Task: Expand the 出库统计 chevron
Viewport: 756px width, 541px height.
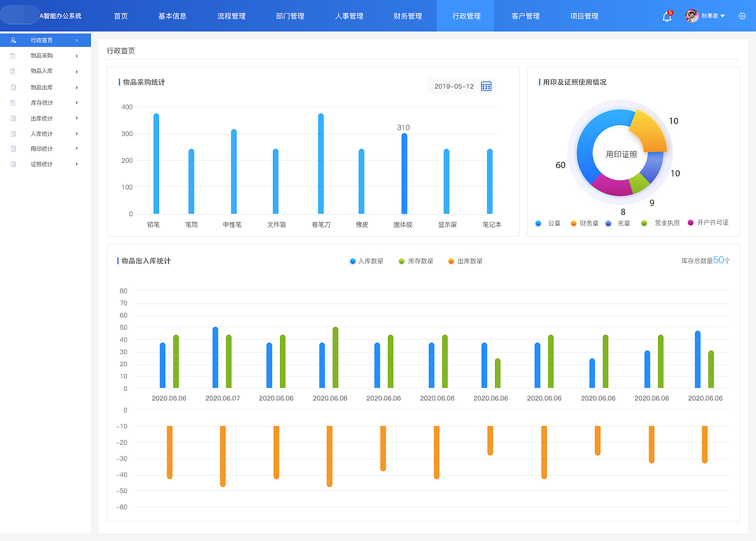Action: pyautogui.click(x=77, y=118)
